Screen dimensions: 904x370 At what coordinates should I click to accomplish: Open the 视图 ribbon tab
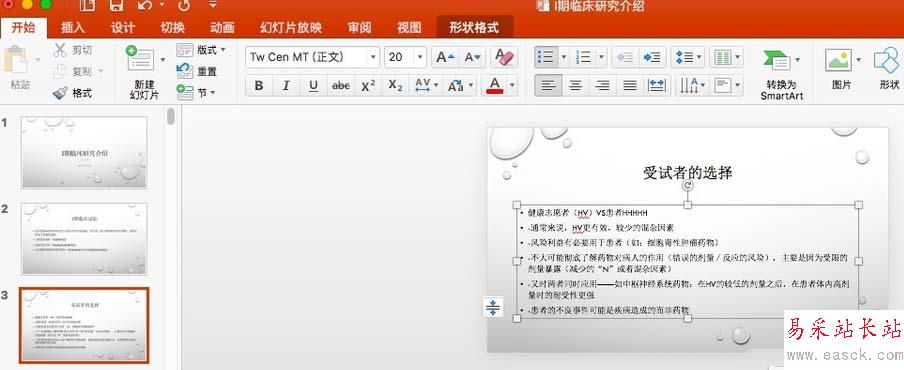tap(409, 28)
